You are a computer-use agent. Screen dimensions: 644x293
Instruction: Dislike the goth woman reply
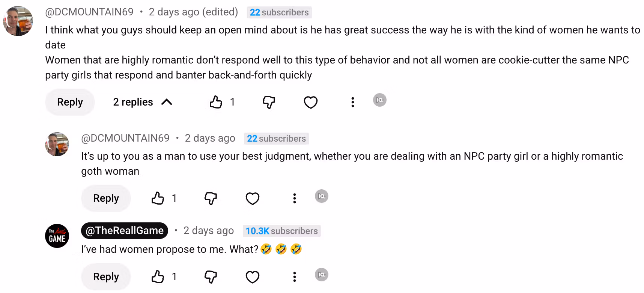(x=211, y=198)
